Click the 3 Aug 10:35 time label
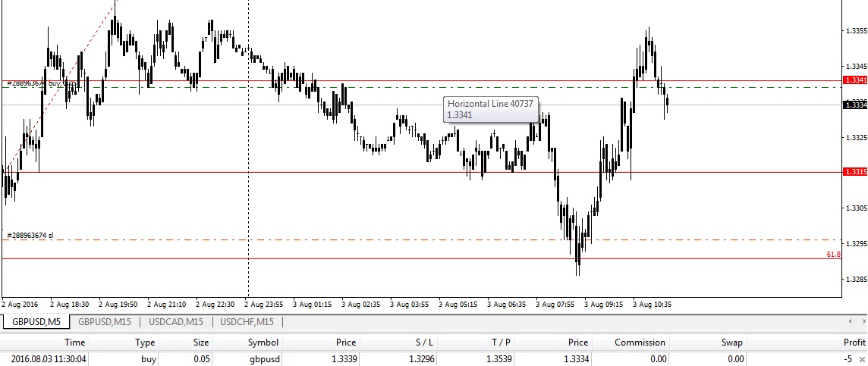Image resolution: width=868 pixels, height=366 pixels. (653, 304)
